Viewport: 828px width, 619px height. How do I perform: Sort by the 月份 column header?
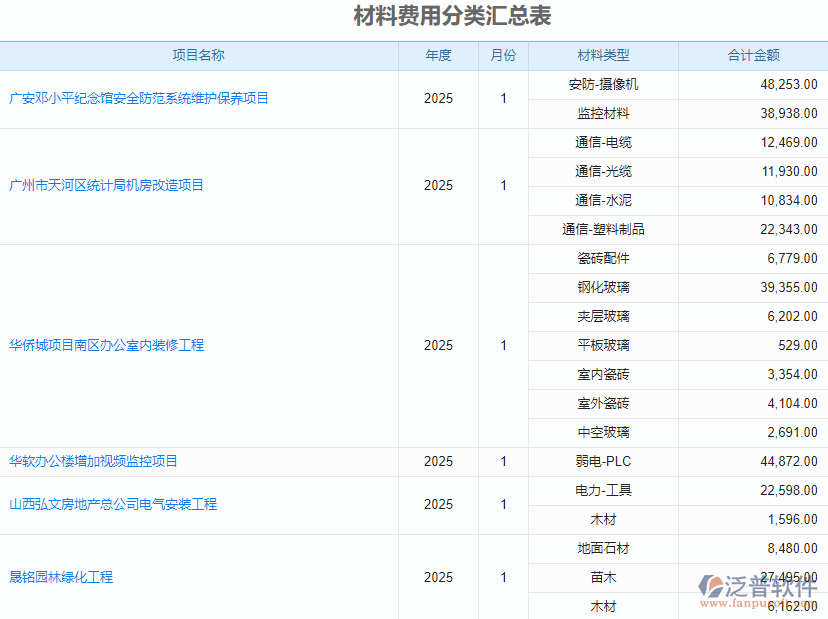pyautogui.click(x=503, y=56)
